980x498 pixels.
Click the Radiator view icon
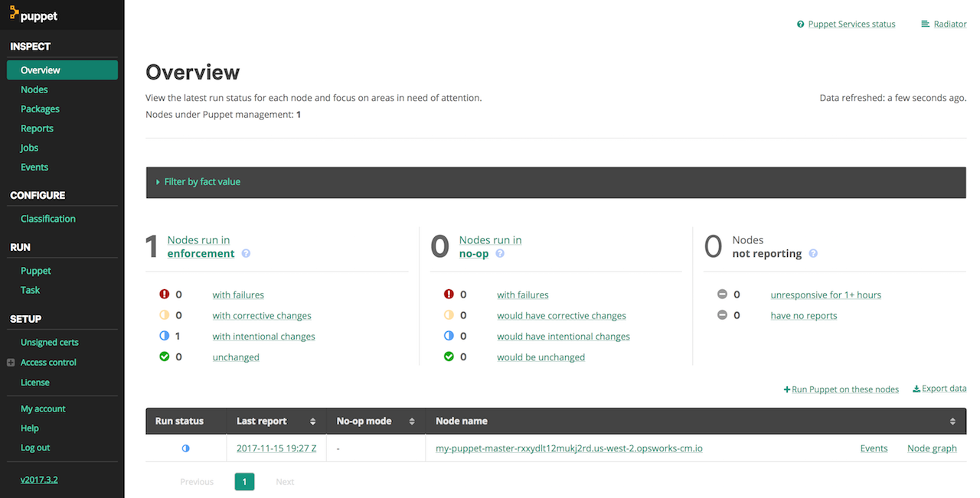[925, 24]
